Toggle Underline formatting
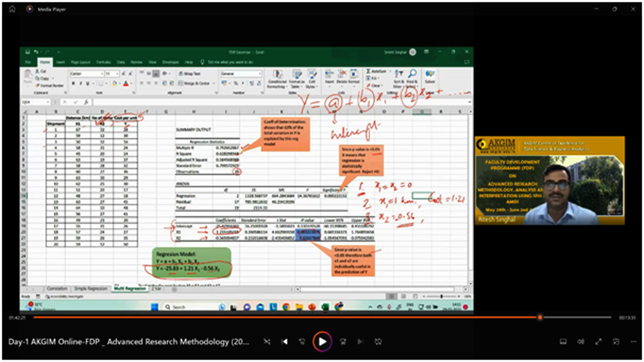644x362 pixels. 88,83
